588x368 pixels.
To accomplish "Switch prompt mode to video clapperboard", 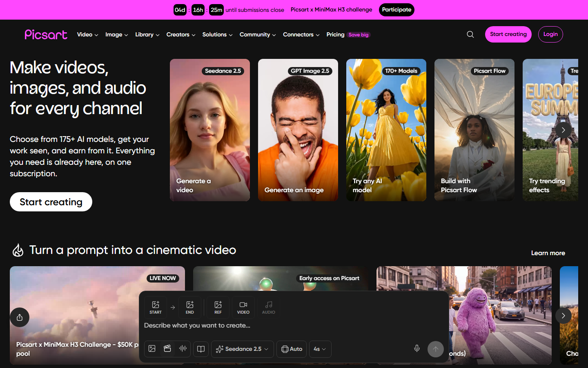I will 167,349.
